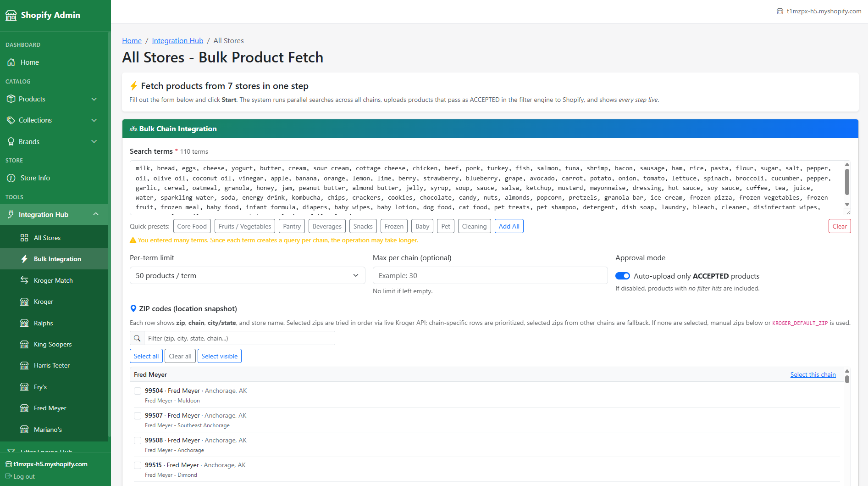Click the Fred Meyer store icon in sidebar

click(24, 408)
